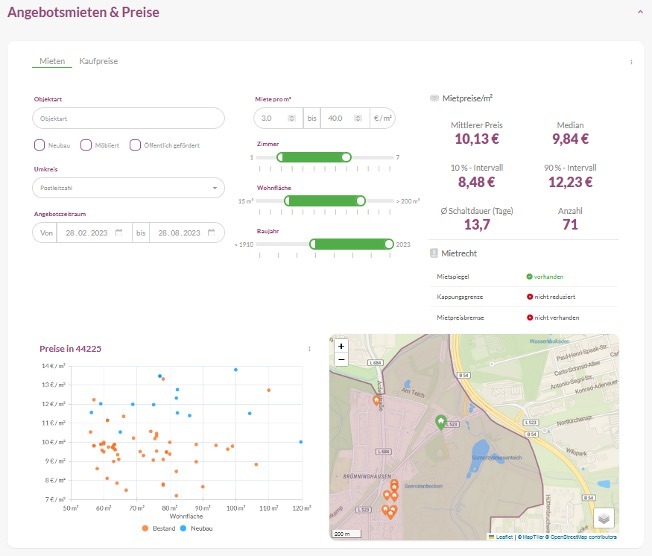Switch to the Mieten tab
Viewport: 652px width, 556px height.
52,61
